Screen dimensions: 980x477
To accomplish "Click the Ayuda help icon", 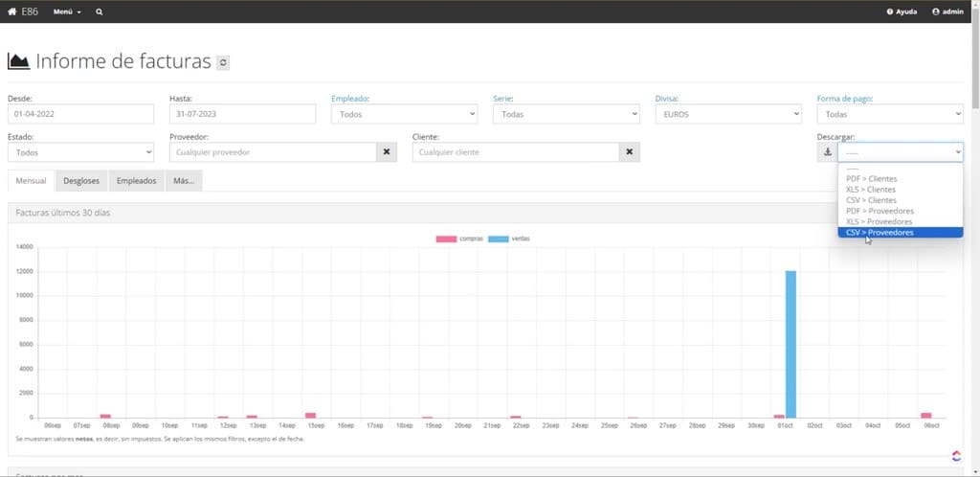I will click(889, 11).
